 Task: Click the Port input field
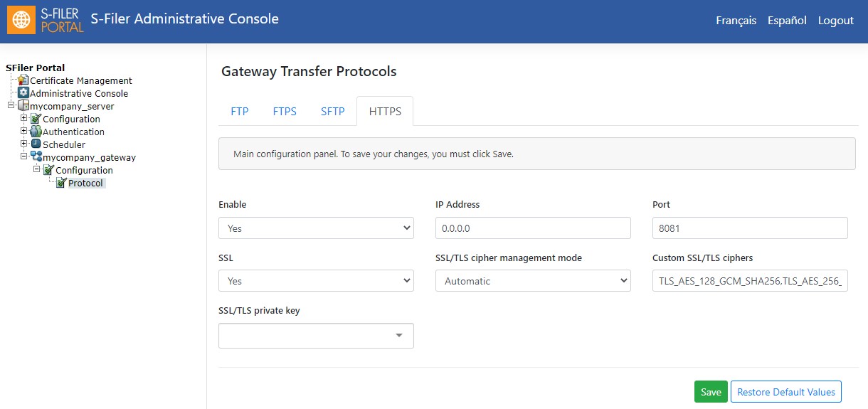pyautogui.click(x=750, y=228)
